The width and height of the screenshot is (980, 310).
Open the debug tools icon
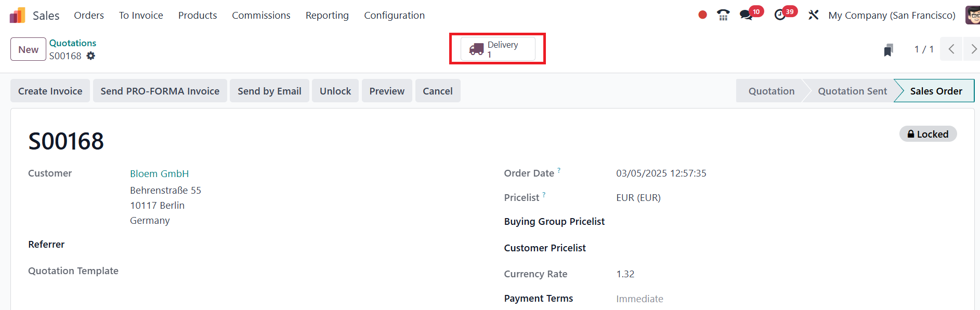813,15
